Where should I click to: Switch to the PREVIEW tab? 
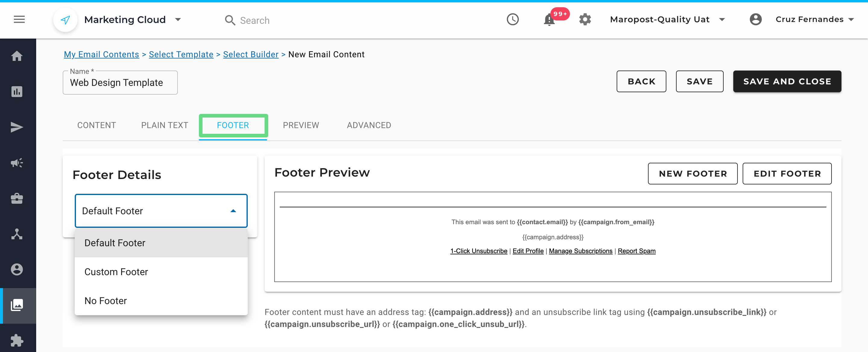click(x=300, y=125)
